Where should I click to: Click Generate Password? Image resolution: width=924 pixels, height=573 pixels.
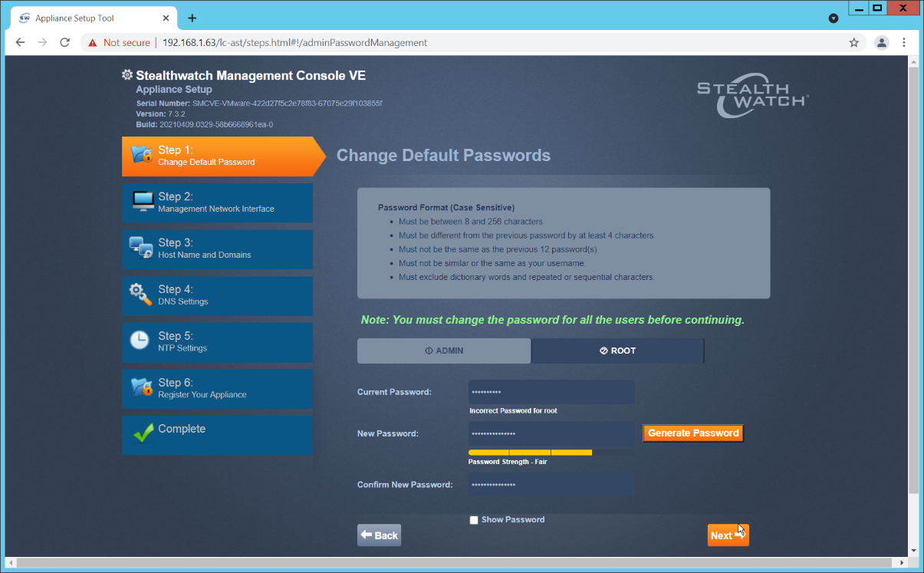(x=692, y=433)
